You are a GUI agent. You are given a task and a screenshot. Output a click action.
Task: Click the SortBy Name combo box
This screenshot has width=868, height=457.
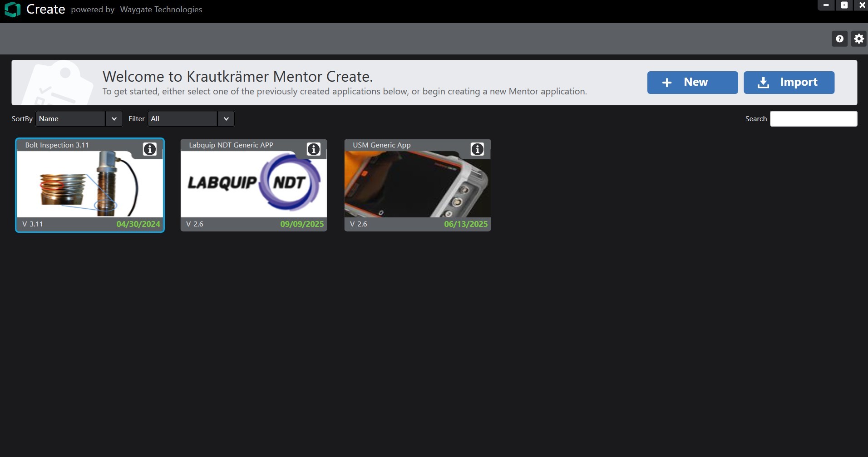(70, 119)
